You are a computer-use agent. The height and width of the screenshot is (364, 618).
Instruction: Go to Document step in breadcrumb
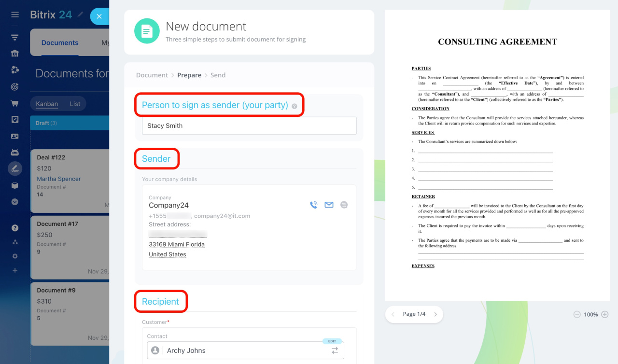[152, 75]
